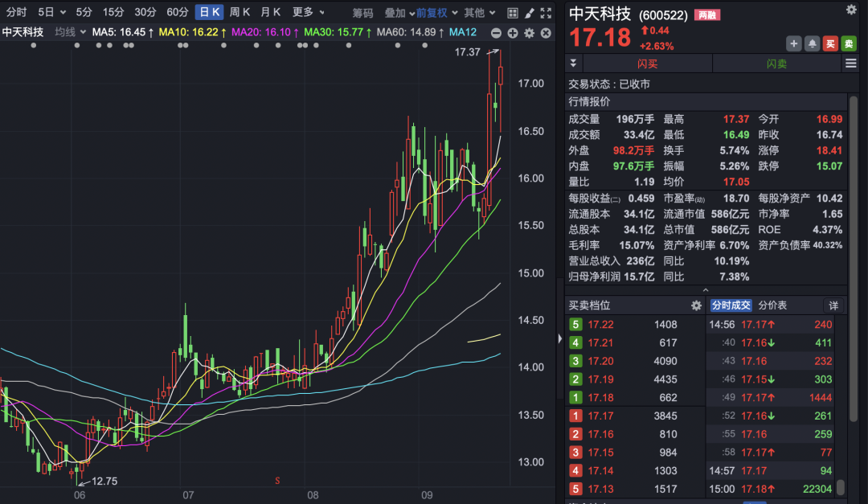Click the 12.75 low label on chart
The image size is (868, 504).
(x=104, y=481)
